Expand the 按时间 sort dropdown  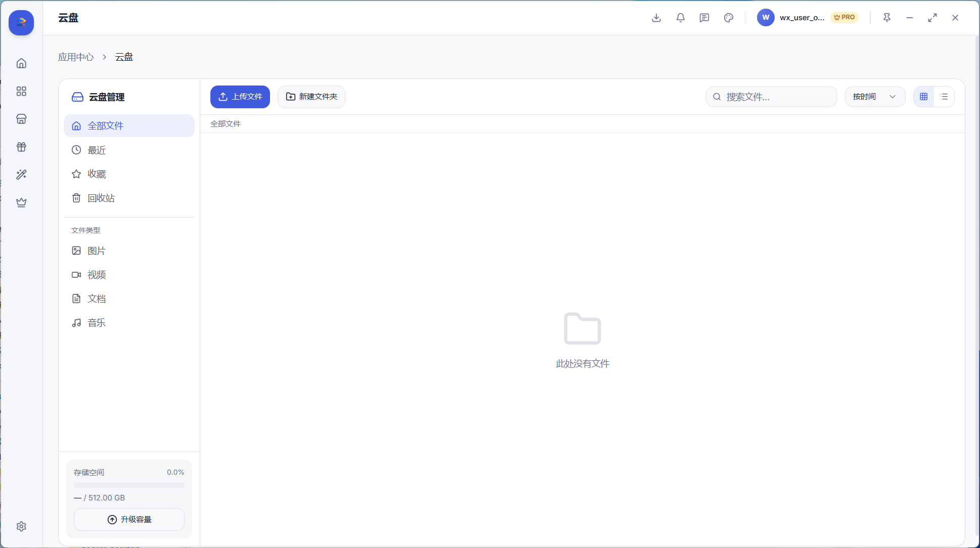pyautogui.click(x=875, y=97)
